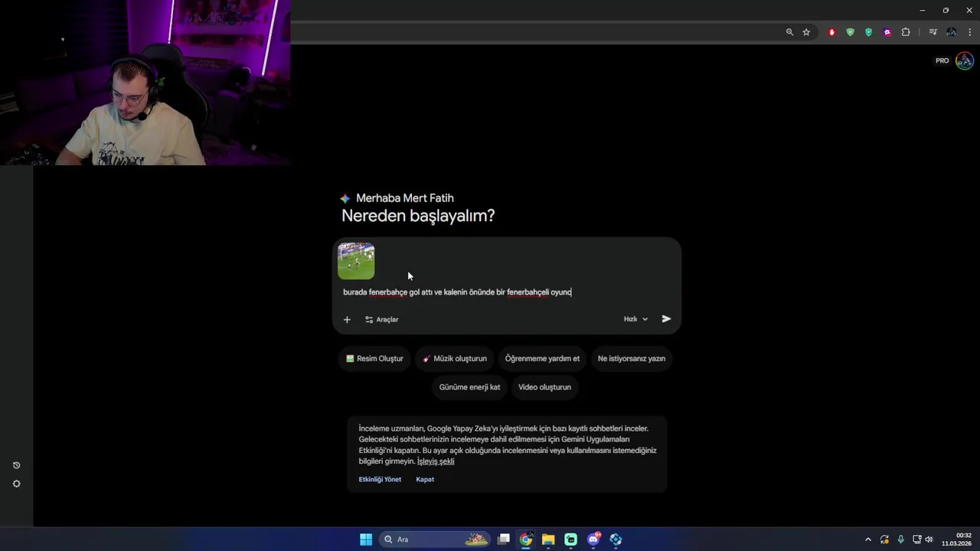Viewport: 980px width, 551px height.
Task: Open the plus attachment menu
Action: 347,319
